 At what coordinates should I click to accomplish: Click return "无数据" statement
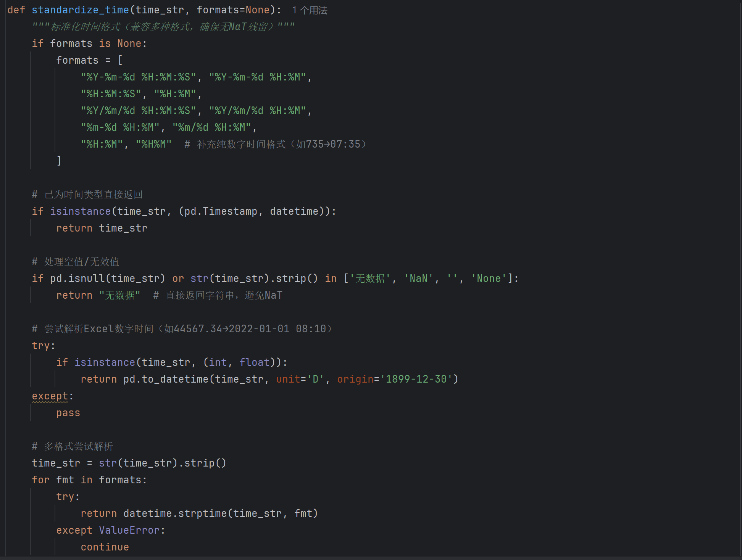98,295
